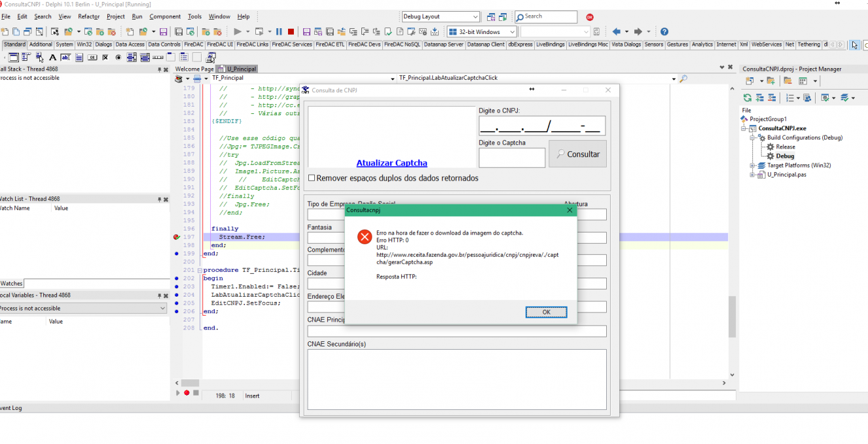This screenshot has width=868, height=444.
Task: Enable Remover espaços duplos checkbox
Action: pyautogui.click(x=312, y=178)
